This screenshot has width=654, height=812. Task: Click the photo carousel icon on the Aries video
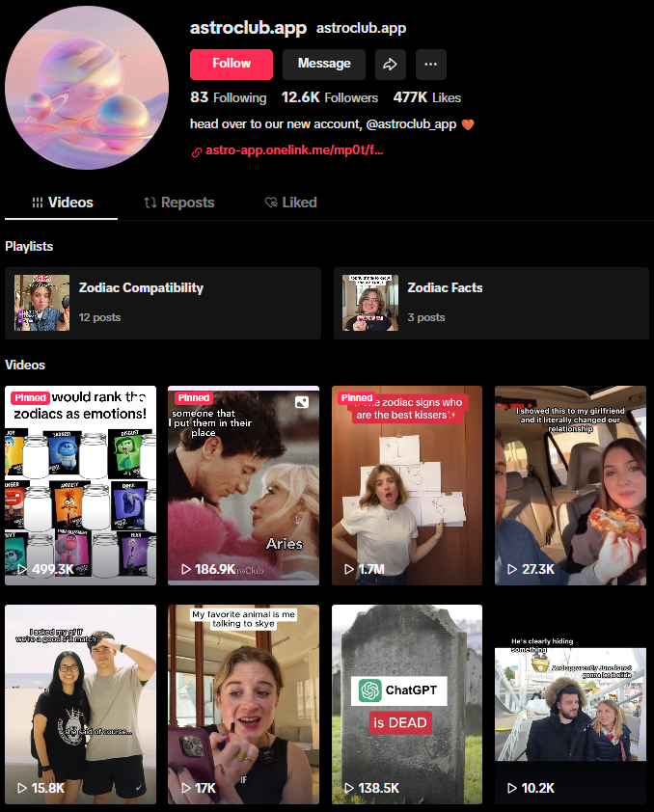click(x=302, y=402)
